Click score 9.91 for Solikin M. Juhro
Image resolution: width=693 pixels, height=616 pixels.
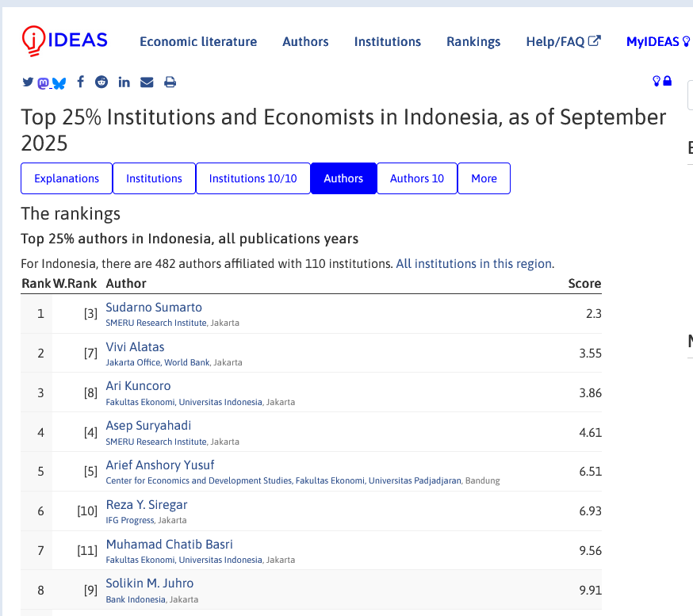(x=591, y=591)
